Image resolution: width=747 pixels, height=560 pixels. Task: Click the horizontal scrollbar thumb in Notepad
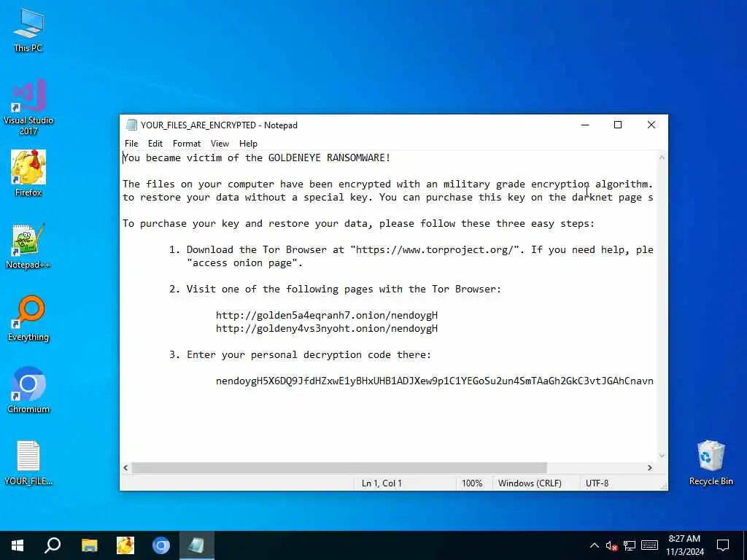(339, 467)
